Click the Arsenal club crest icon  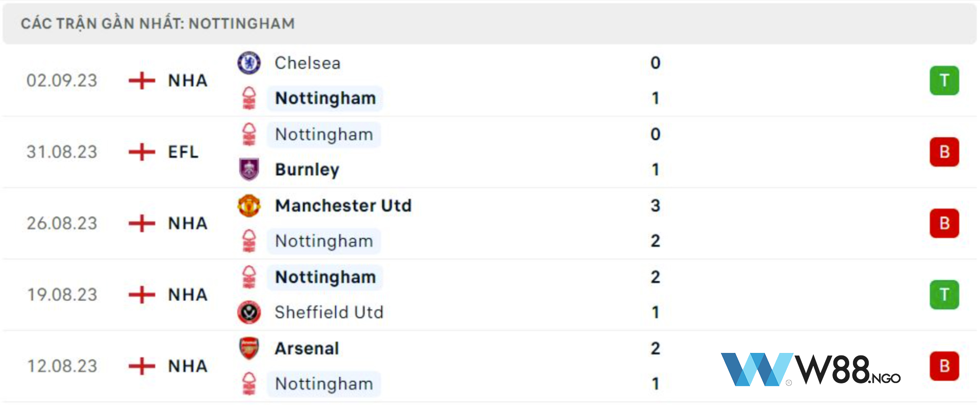249,348
